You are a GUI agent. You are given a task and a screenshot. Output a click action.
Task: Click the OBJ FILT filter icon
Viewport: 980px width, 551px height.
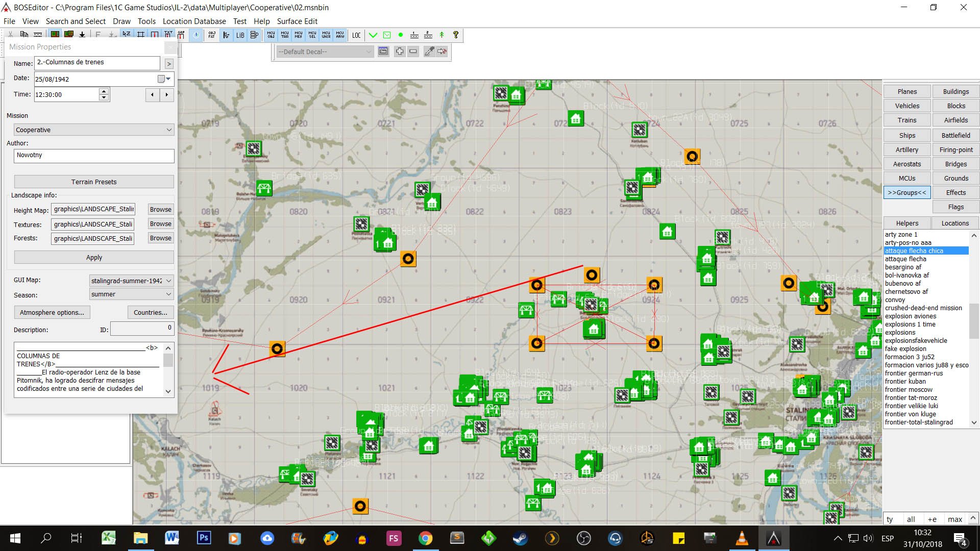[x=212, y=35]
